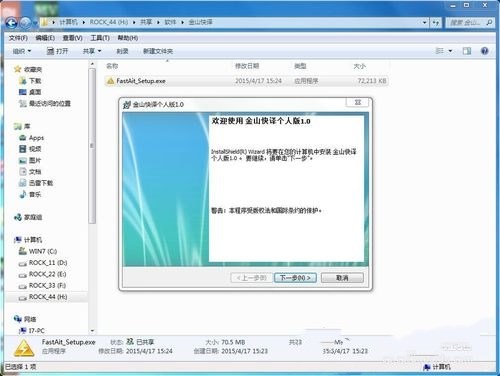Select the FastAit_Setup.exe file row

(246, 81)
